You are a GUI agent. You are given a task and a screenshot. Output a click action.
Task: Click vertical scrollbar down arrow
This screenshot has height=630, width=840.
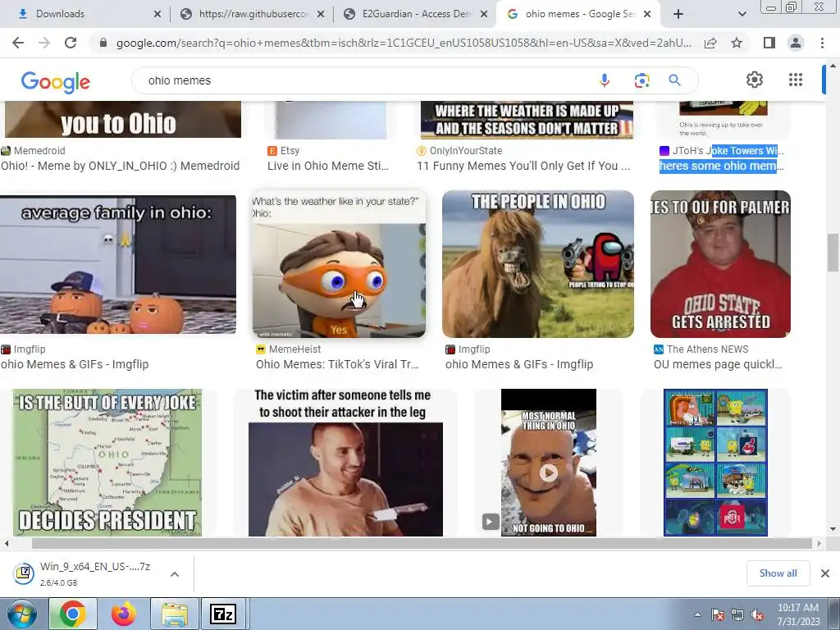pos(833,529)
